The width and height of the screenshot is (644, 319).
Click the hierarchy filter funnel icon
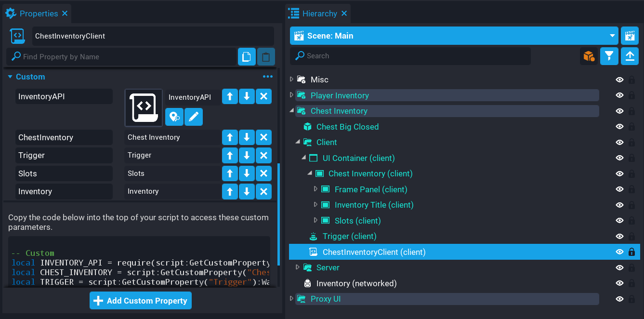[609, 56]
